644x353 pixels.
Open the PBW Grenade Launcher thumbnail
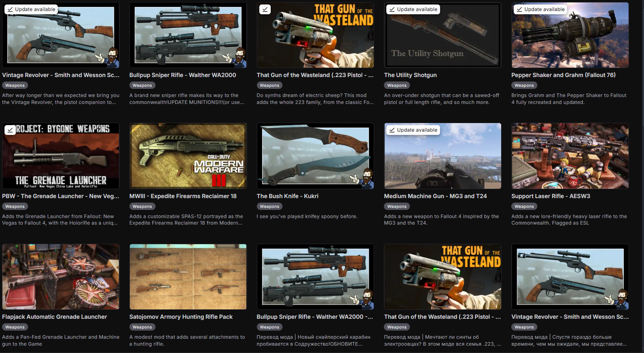(61, 156)
